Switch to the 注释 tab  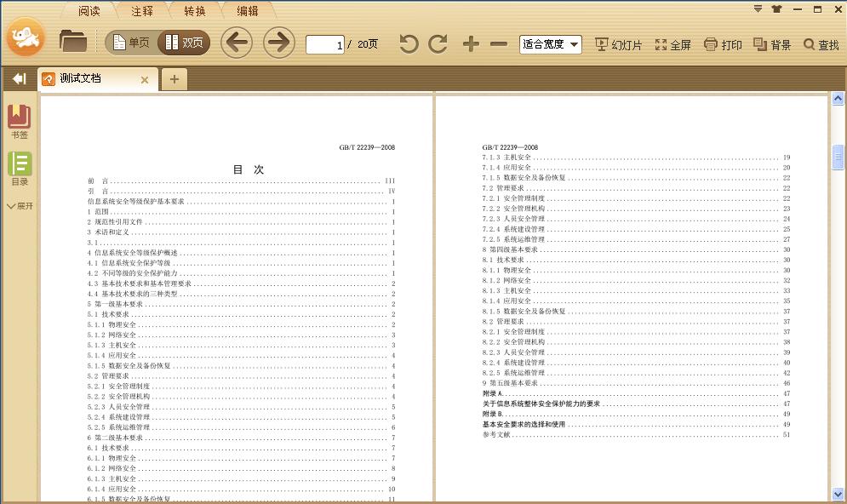(142, 11)
